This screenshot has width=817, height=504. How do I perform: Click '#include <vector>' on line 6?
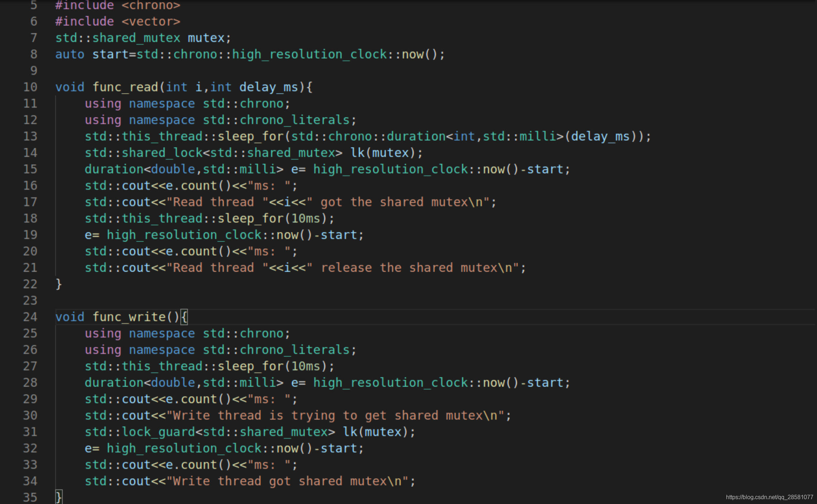118,21
